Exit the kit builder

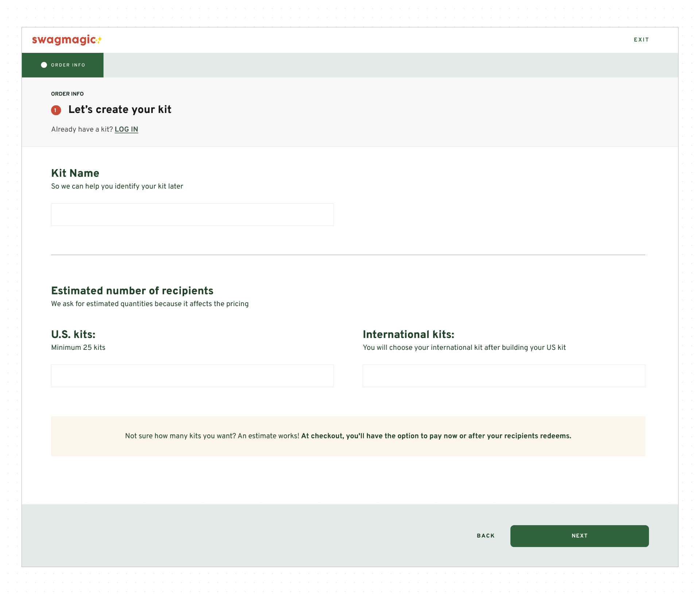click(641, 40)
